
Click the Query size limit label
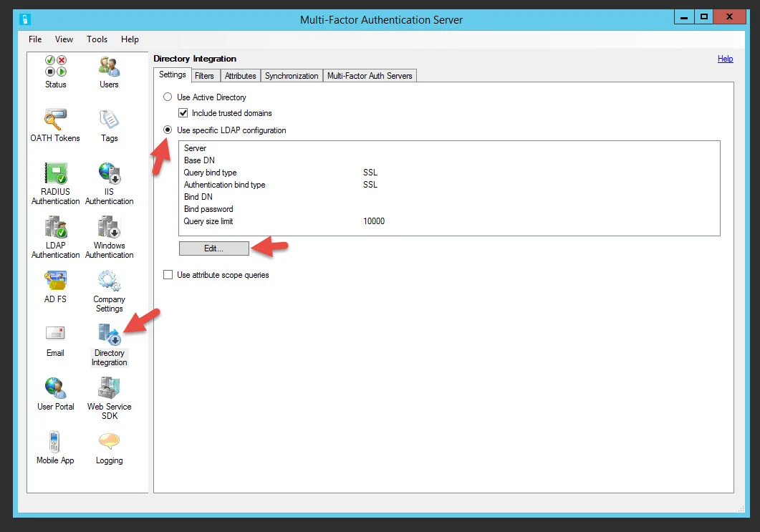click(x=208, y=221)
